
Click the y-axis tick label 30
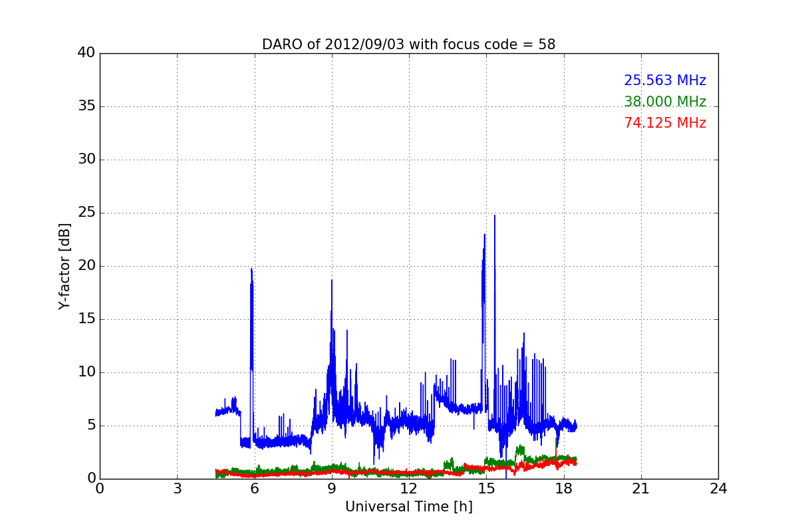tap(86, 160)
